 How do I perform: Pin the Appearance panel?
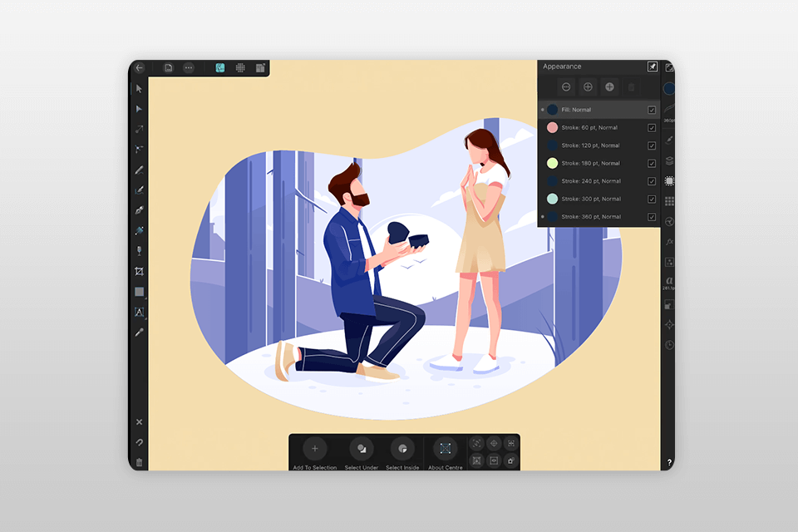tap(652, 66)
